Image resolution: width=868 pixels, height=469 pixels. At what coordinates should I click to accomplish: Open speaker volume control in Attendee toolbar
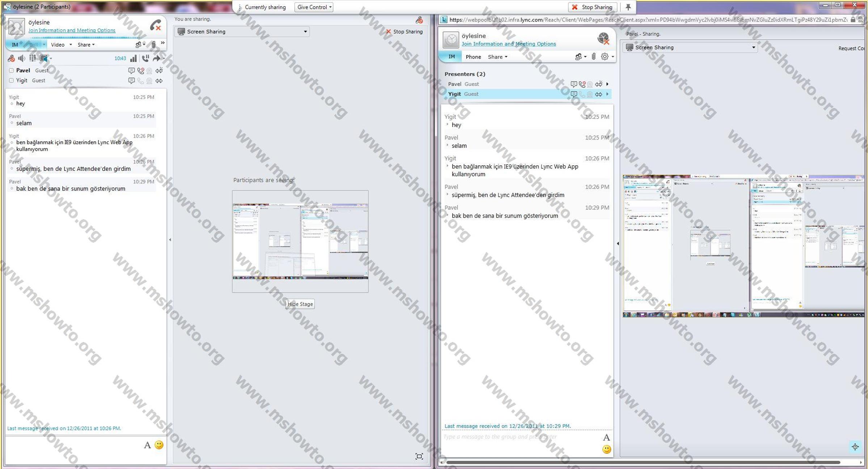point(22,58)
